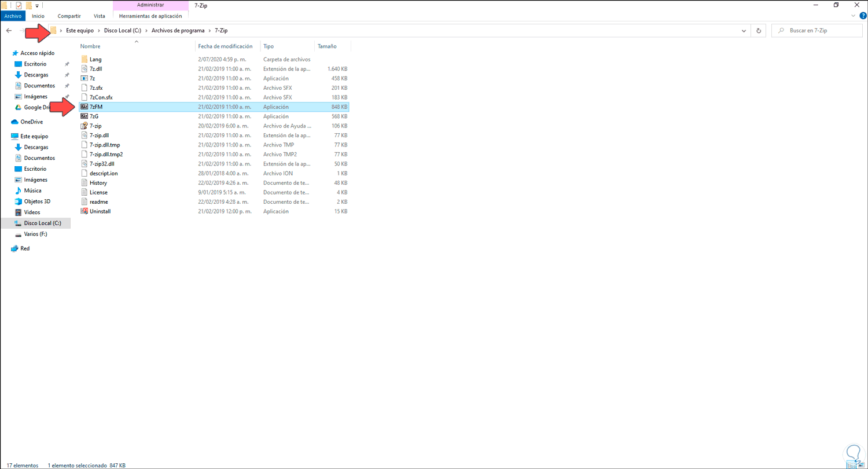Select Este equipo in the navigation pane
Image resolution: width=868 pixels, height=469 pixels.
(x=34, y=137)
